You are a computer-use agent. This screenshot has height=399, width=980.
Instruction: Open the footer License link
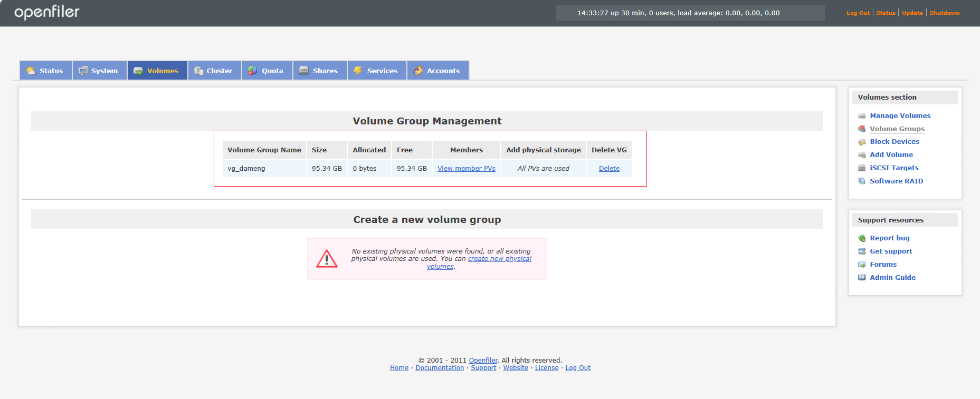[x=547, y=368]
